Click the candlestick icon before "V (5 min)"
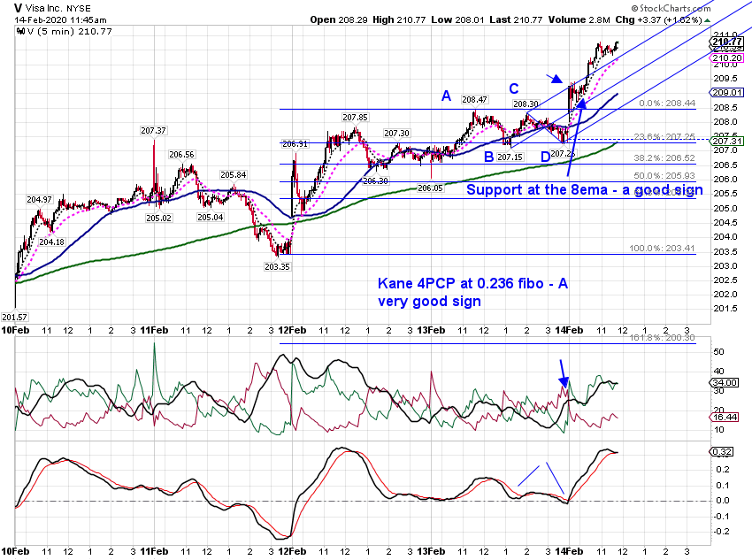Screen dimensions: 752x560 click(20, 32)
